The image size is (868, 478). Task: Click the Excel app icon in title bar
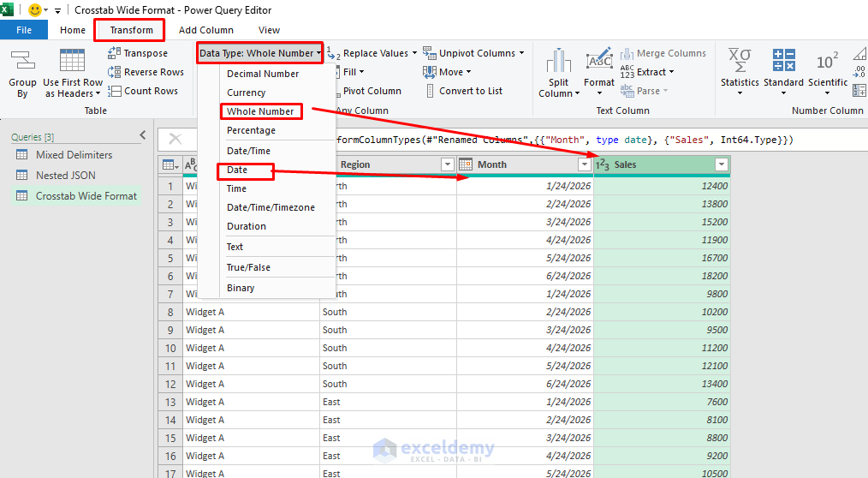pyautogui.click(x=7, y=9)
